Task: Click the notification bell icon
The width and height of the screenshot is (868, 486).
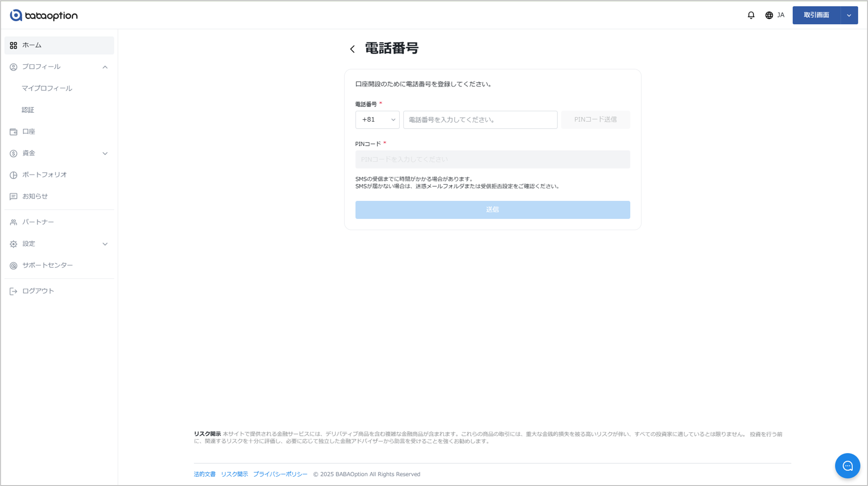Action: click(751, 15)
